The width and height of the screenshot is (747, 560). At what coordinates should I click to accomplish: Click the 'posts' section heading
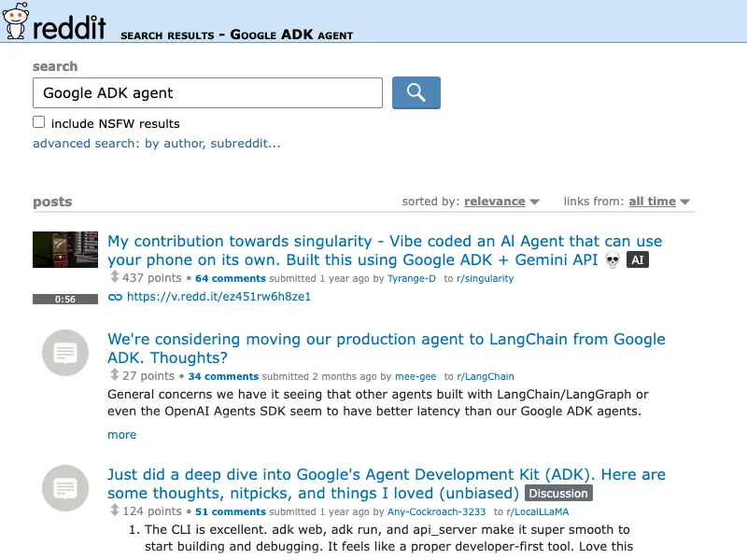click(52, 202)
